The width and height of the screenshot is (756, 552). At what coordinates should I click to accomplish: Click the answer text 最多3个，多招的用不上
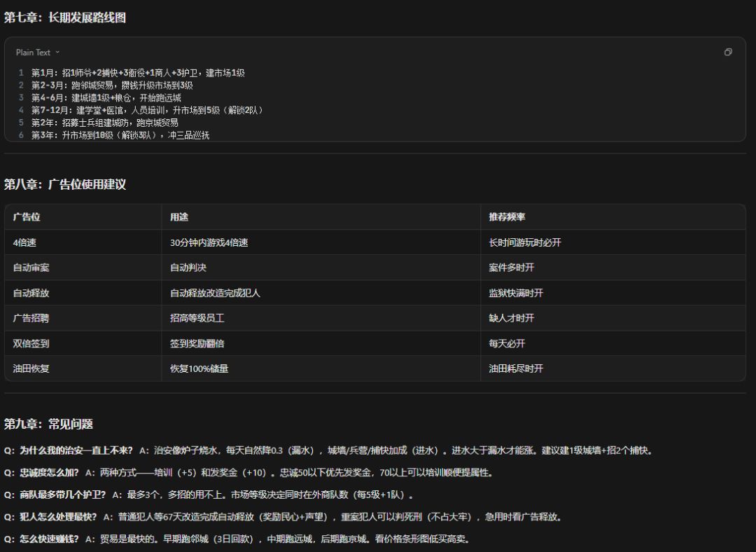pyautogui.click(x=176, y=495)
